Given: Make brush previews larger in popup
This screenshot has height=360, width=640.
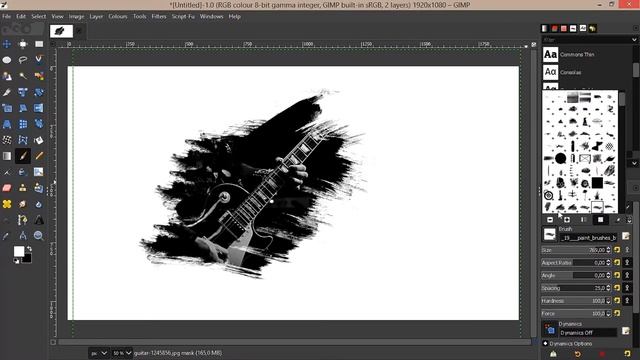Looking at the screenshot, I should coord(567,220).
